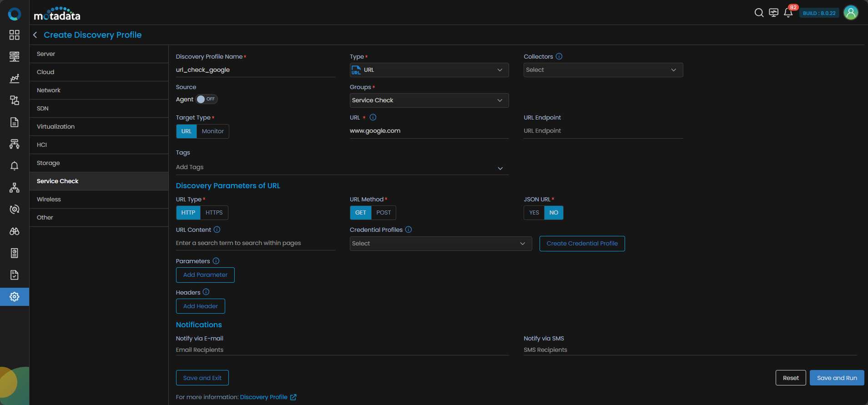Show Collectors info icon
This screenshot has width=868, height=405.
pyautogui.click(x=559, y=56)
